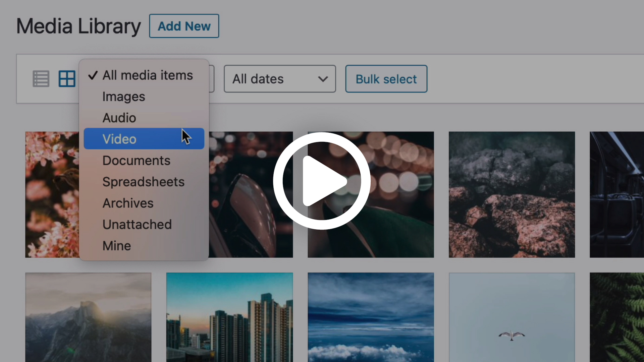Filter by Documents
Viewport: 644px width, 362px height.
pos(136,161)
